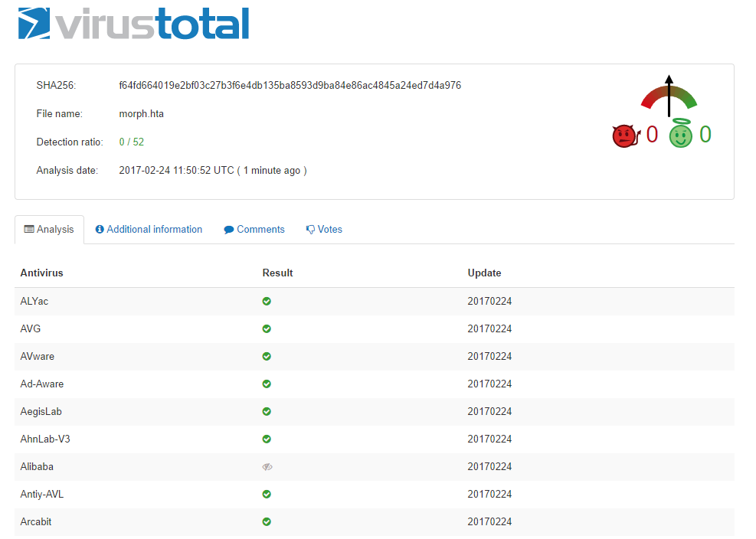The height and width of the screenshot is (539, 756).
Task: Click the green check icon for AVG
Action: tap(267, 328)
